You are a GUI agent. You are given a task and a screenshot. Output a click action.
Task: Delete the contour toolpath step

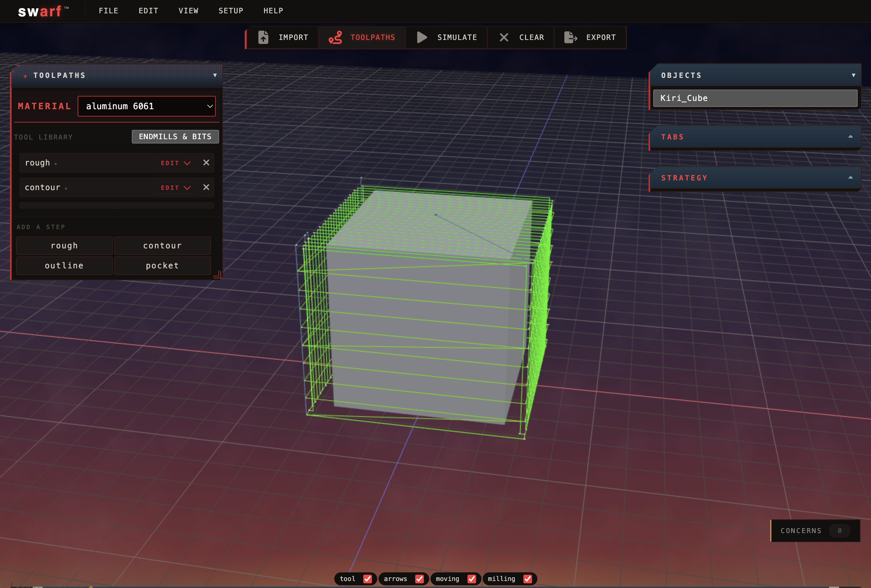pos(206,187)
